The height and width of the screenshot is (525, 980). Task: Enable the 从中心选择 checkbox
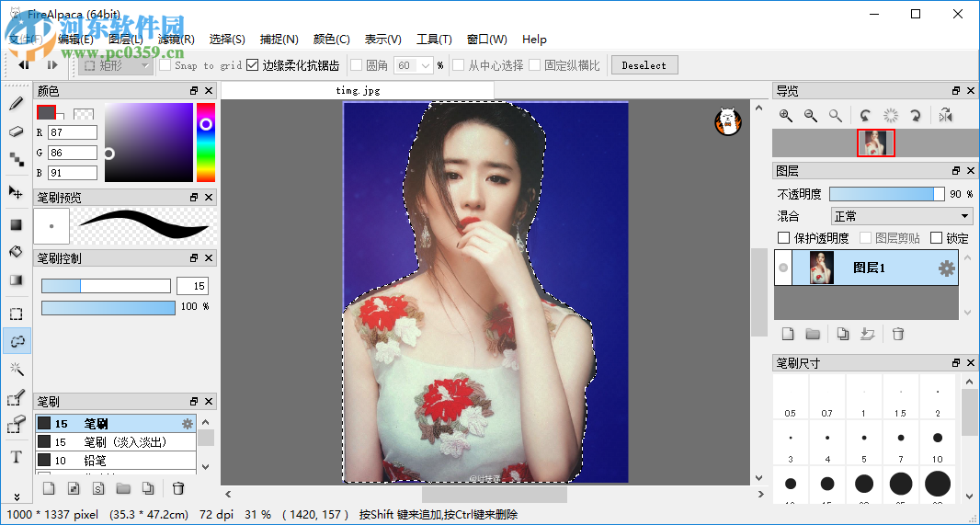pos(459,65)
